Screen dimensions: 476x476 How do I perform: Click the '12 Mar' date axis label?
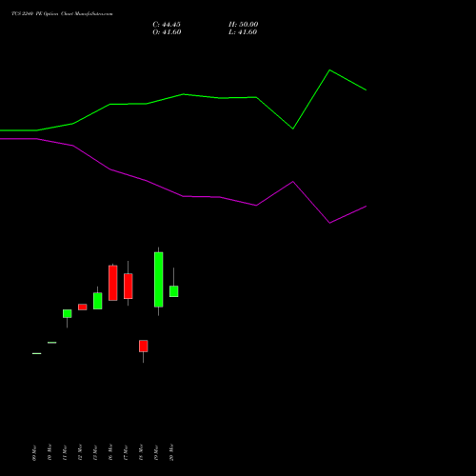[80, 452]
